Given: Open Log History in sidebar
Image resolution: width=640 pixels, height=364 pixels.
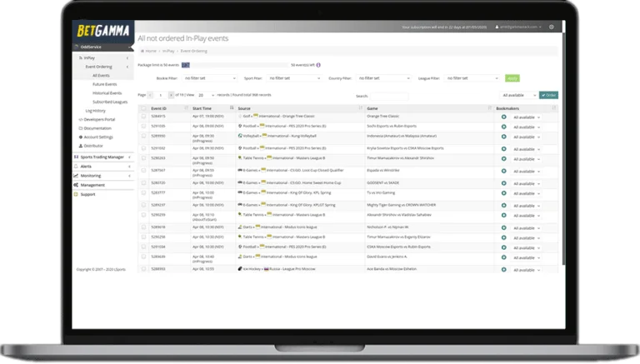Looking at the screenshot, I should tap(95, 111).
